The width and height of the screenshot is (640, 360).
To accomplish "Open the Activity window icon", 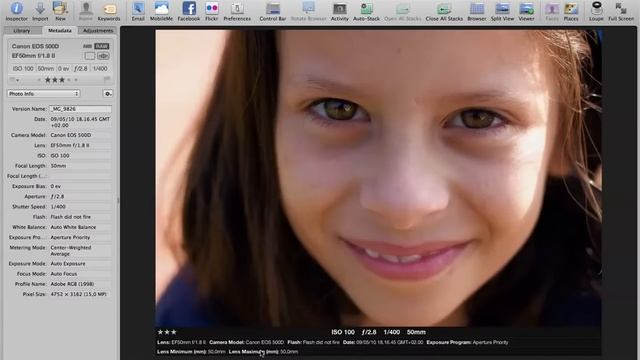I will (340, 8).
